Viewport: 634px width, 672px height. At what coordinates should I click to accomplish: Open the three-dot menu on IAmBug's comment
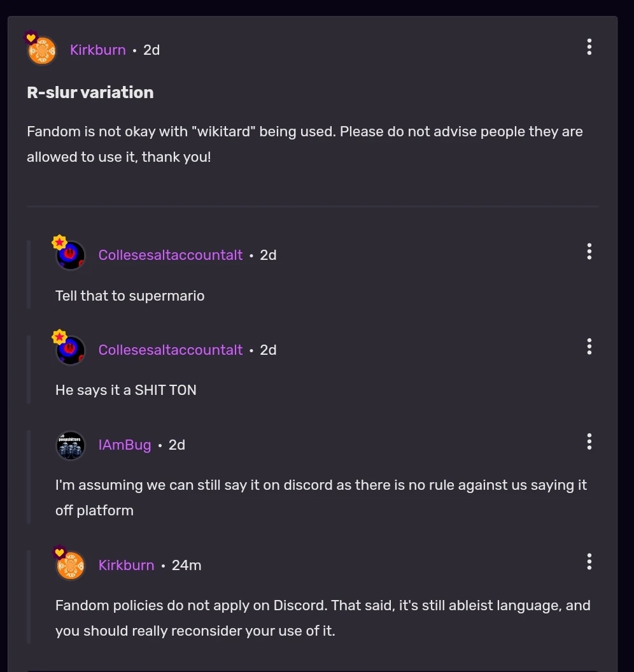(589, 441)
